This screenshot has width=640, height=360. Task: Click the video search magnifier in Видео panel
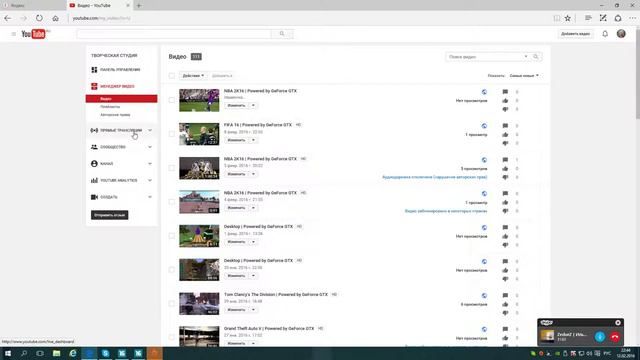click(536, 57)
